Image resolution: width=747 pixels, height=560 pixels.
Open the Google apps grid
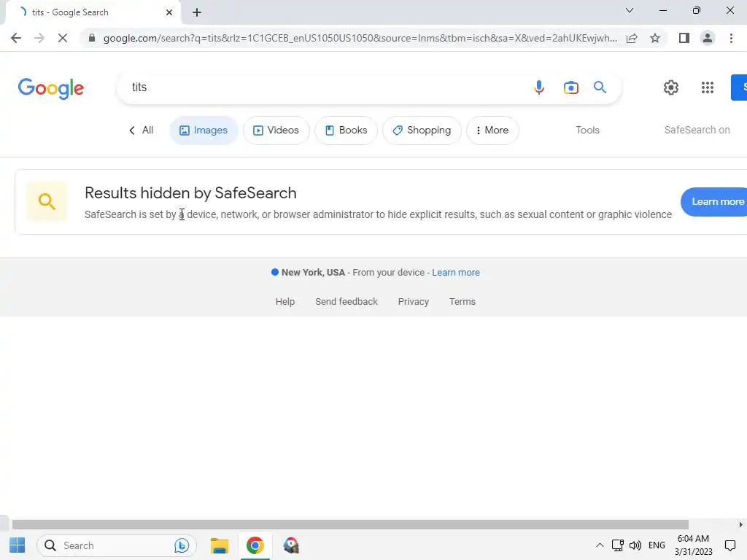coord(708,87)
